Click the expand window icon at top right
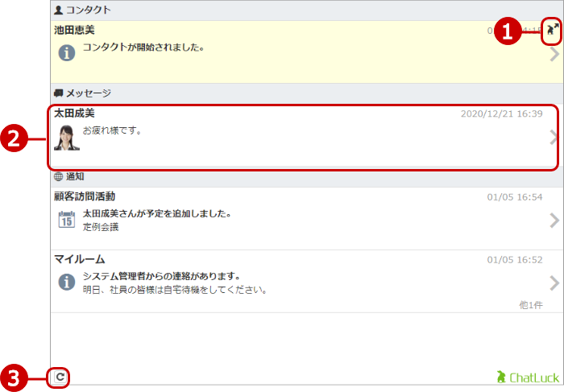The height and width of the screenshot is (392, 564). (x=551, y=31)
